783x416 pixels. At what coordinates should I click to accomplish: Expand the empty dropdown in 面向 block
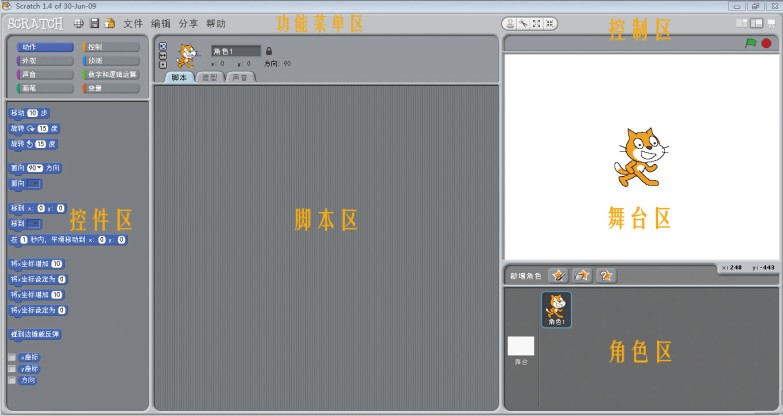point(33,184)
